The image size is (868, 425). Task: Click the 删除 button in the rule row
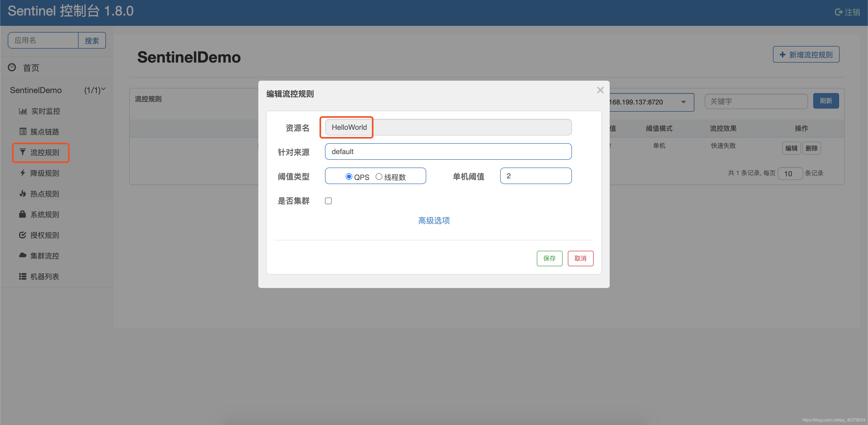pos(811,148)
